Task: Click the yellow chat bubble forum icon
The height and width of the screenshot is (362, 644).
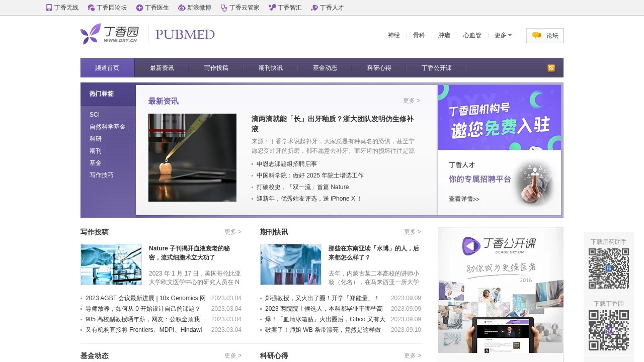Action: (536, 36)
